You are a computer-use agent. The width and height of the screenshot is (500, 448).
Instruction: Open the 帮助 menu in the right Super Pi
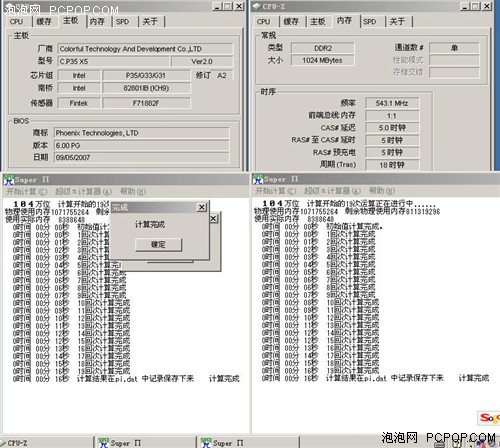point(382,191)
